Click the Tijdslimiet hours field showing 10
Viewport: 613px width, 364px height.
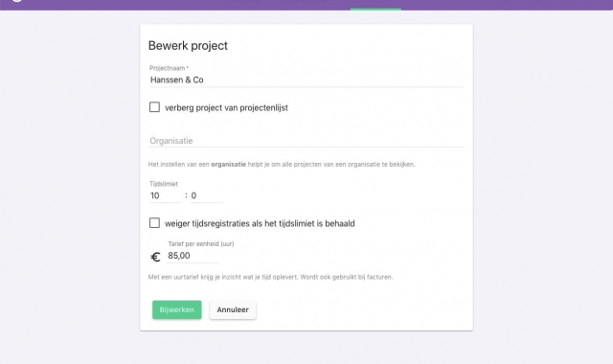point(166,195)
